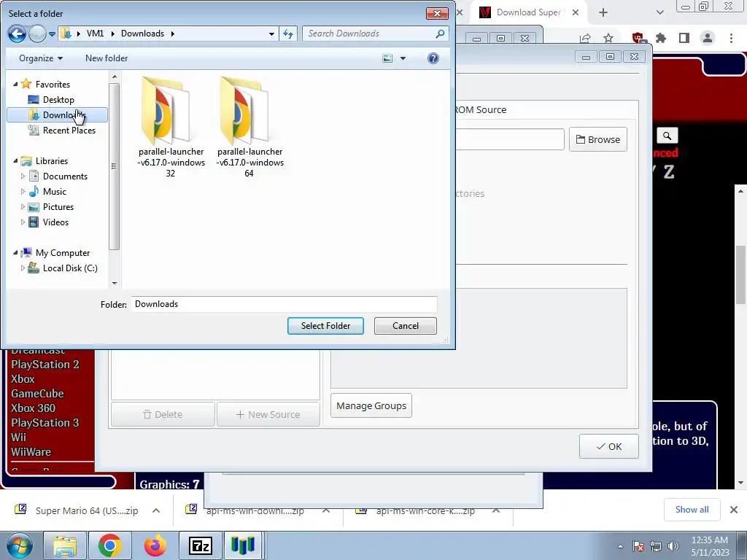Screen dimensions: 747x560
Task: Open a new Chrome tab
Action: point(603,12)
